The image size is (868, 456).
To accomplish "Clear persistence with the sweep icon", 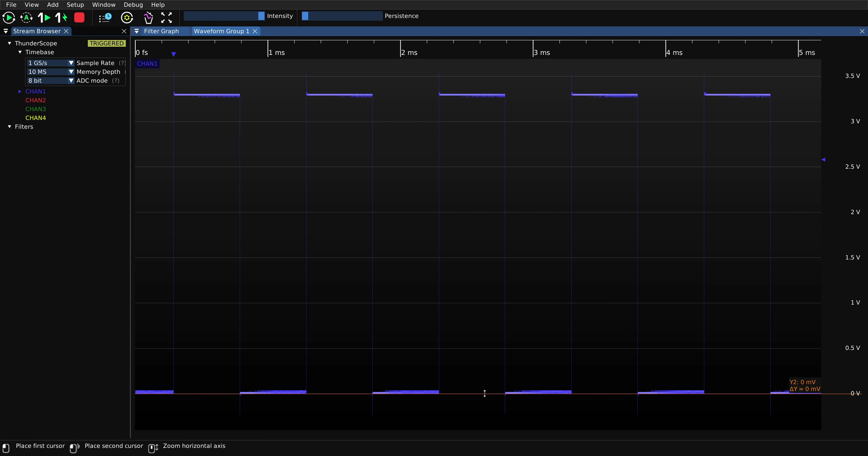I will [148, 17].
